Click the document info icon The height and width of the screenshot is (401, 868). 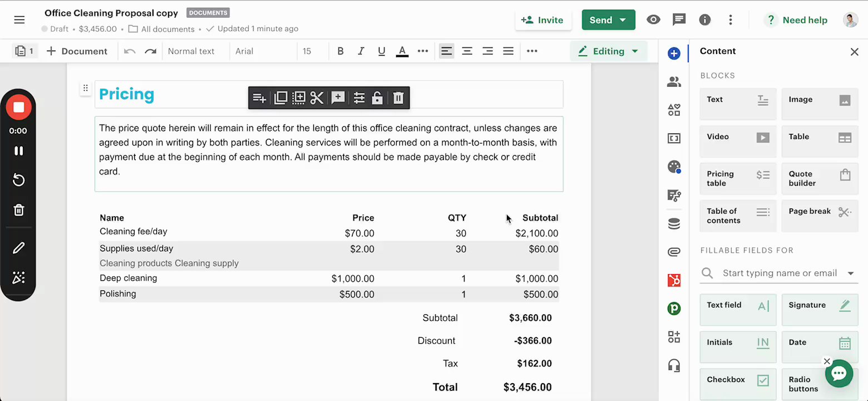click(705, 20)
